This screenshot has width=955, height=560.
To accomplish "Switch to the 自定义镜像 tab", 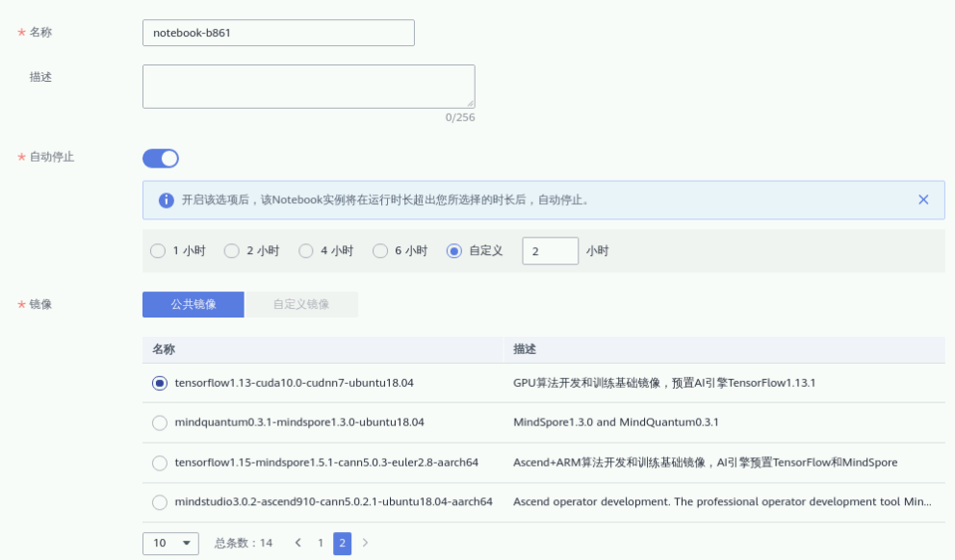I will pyautogui.click(x=301, y=304).
